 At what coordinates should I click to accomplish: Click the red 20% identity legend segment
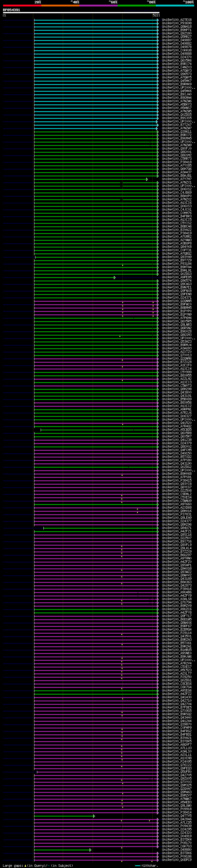(22, 6)
